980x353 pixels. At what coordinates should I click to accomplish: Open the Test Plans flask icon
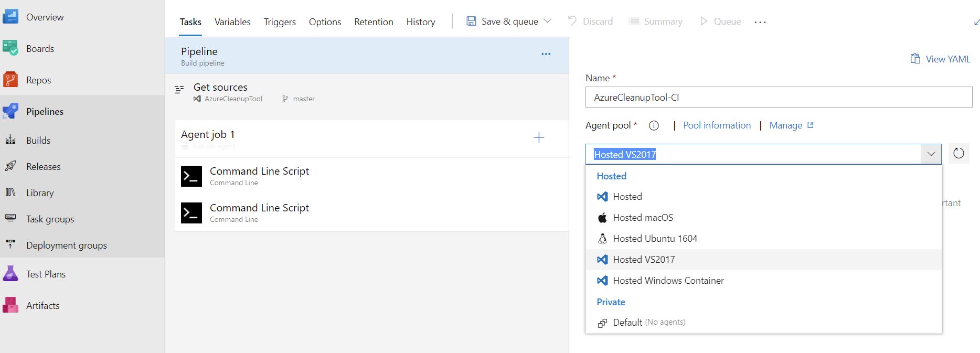click(10, 274)
